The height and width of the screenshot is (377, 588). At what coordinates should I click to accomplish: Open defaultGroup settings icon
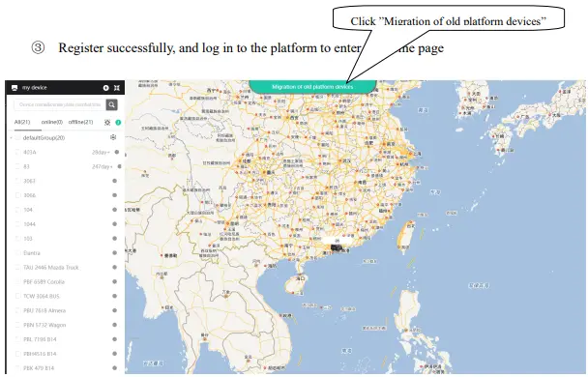[x=113, y=137]
